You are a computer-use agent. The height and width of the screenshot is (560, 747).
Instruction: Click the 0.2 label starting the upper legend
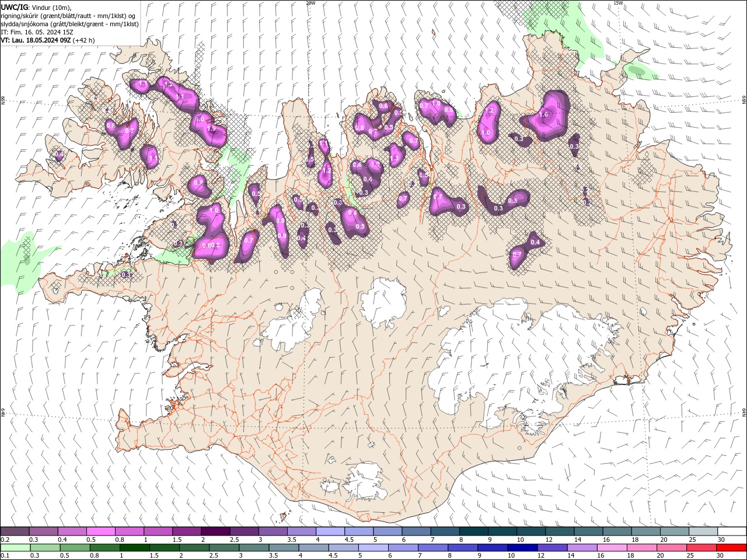point(5,540)
